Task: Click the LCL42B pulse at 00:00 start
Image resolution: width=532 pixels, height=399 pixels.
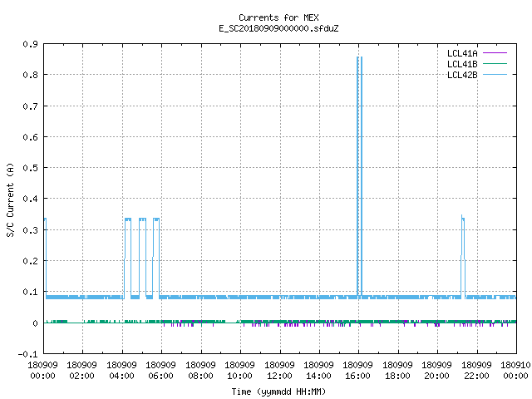Action: click(x=45, y=258)
